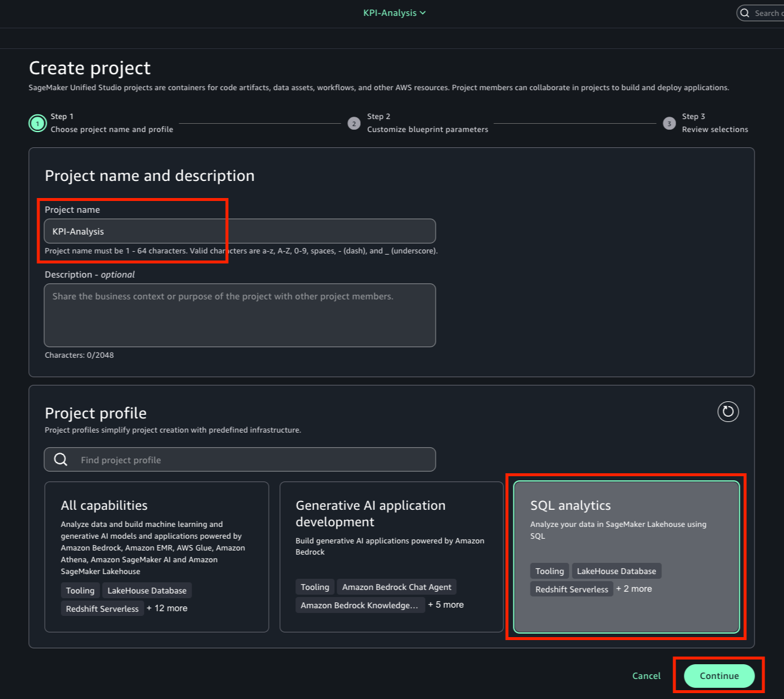Click the Step 2 numbered circle

point(354,123)
